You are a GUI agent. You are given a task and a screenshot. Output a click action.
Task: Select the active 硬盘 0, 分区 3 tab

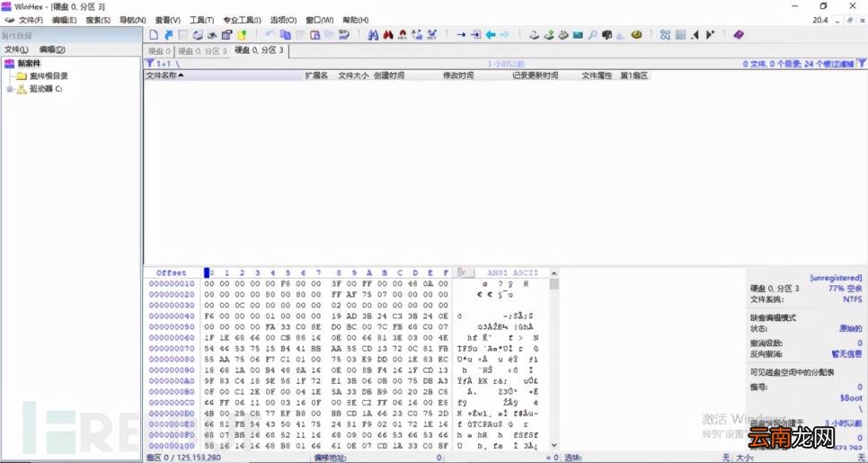click(259, 50)
